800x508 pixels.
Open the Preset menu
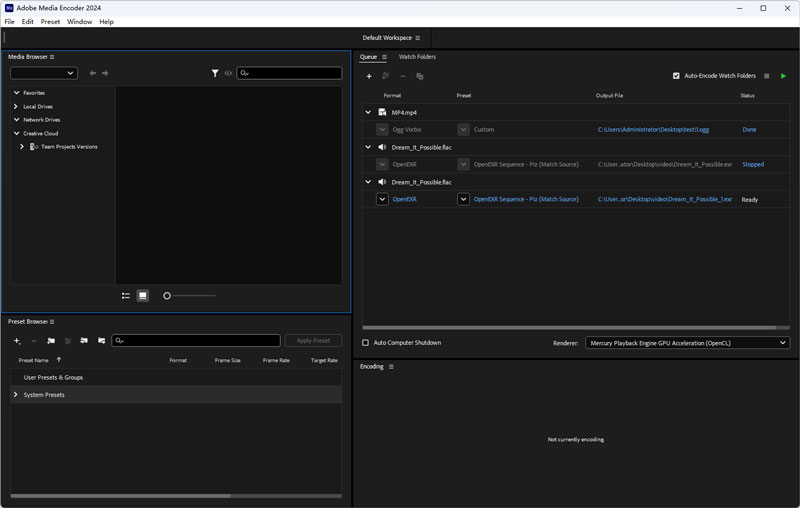pyautogui.click(x=50, y=22)
